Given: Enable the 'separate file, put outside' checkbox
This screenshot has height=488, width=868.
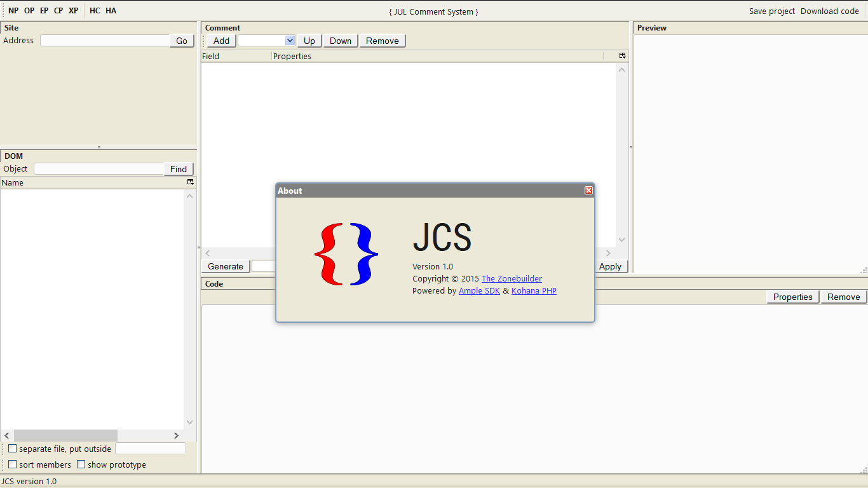Looking at the screenshot, I should coord(13,448).
